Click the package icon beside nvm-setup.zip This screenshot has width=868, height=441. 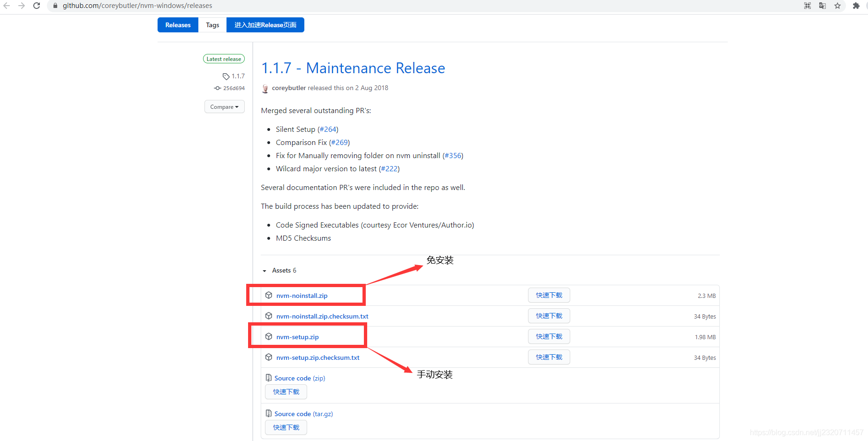(x=269, y=336)
